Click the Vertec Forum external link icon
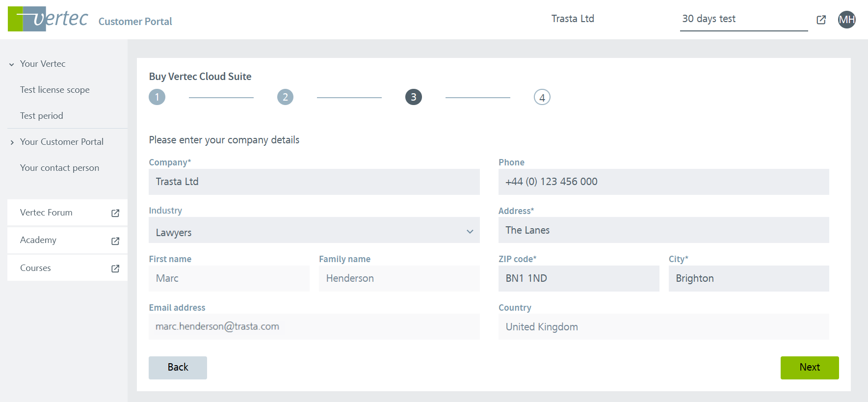Image resolution: width=868 pixels, height=402 pixels. tap(115, 213)
